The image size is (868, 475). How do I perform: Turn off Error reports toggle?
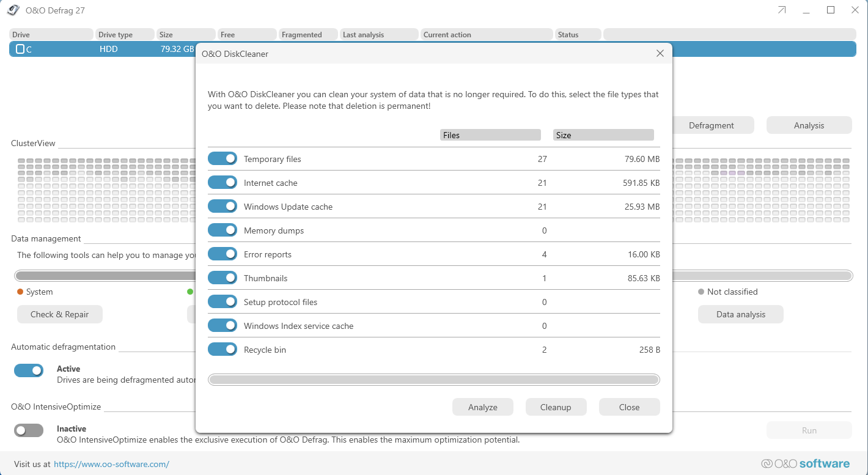[223, 254]
